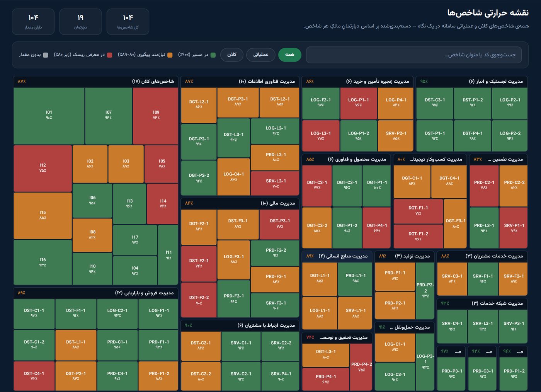Select tile DST-F2-2
541x392 pixels.
pos(199,300)
